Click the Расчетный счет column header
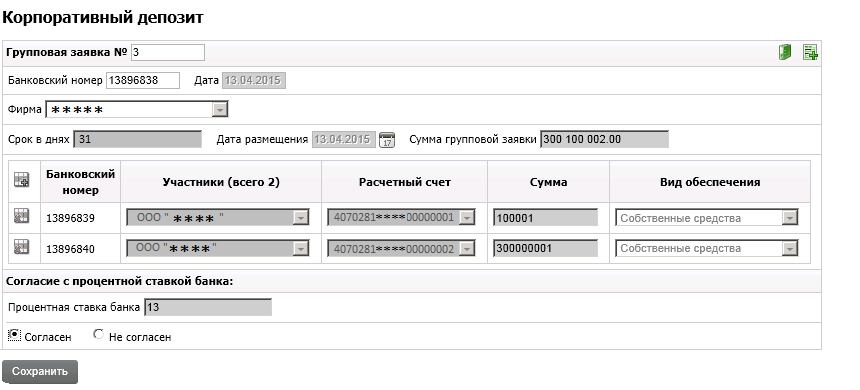Screen dimensions: 860x390 [x=405, y=182]
